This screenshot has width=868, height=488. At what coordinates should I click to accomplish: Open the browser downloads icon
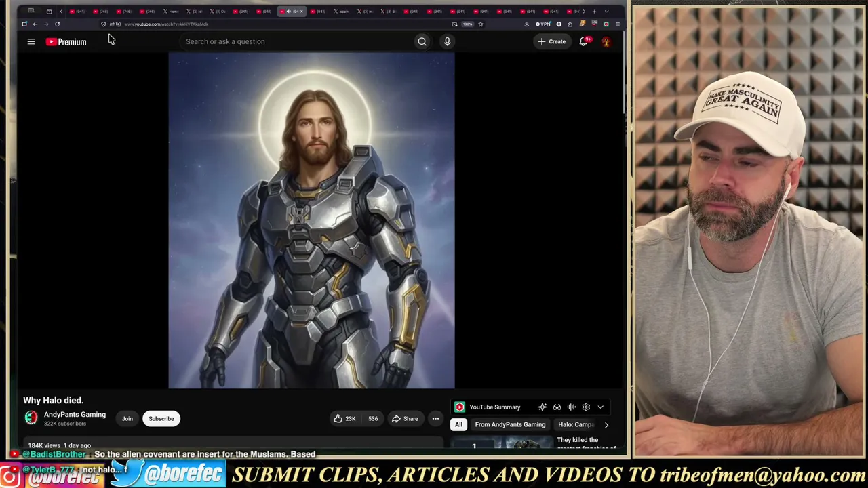(526, 24)
